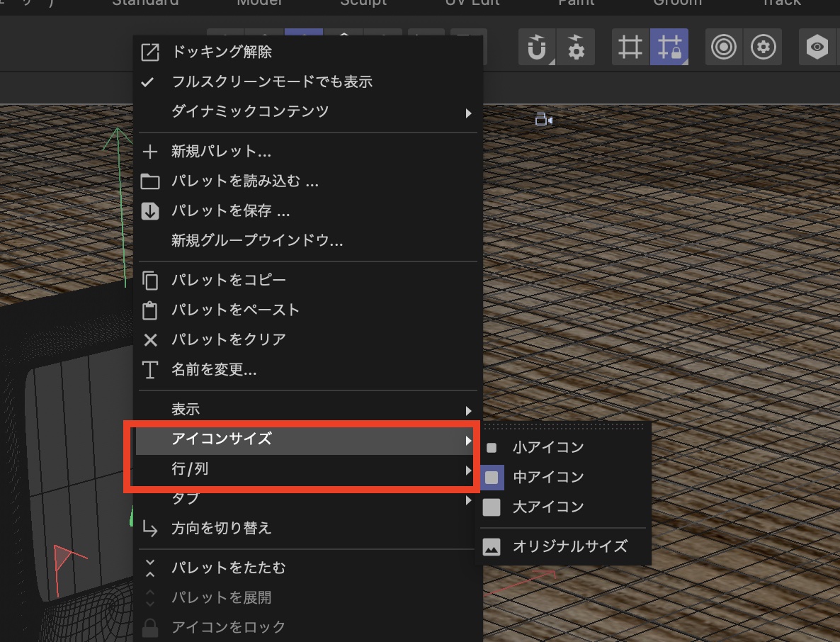Click パレットをたたむ to collapse palette
This screenshot has height=642, width=840.
click(228, 568)
